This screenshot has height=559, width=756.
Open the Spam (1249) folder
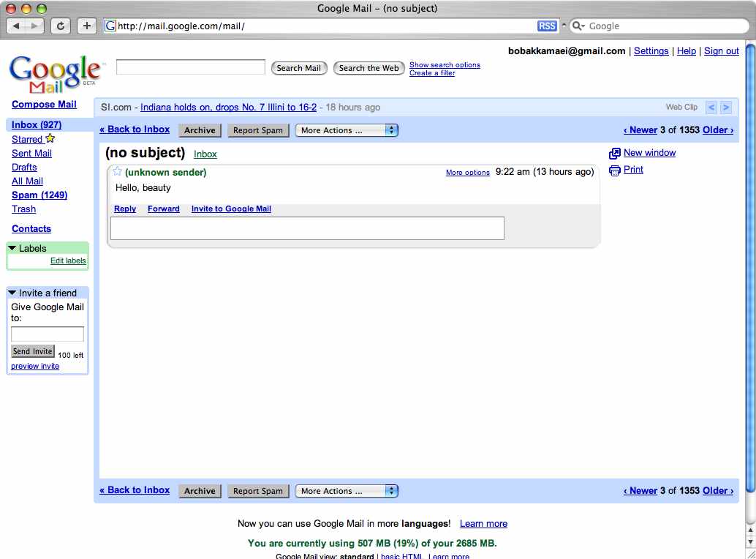point(39,195)
